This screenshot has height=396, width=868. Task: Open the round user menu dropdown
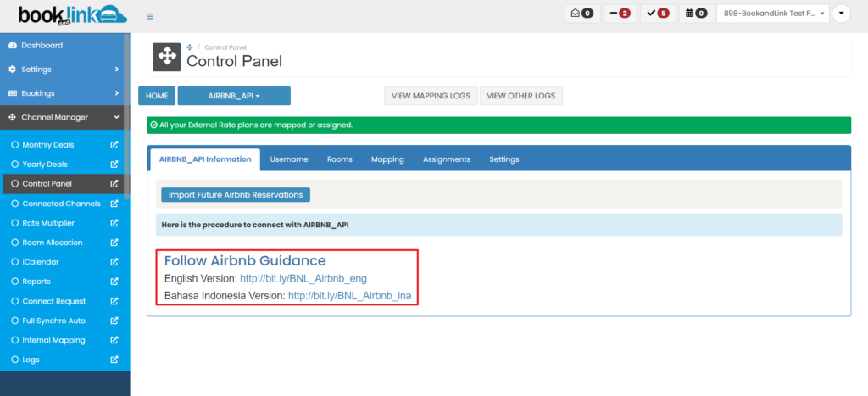(x=842, y=14)
